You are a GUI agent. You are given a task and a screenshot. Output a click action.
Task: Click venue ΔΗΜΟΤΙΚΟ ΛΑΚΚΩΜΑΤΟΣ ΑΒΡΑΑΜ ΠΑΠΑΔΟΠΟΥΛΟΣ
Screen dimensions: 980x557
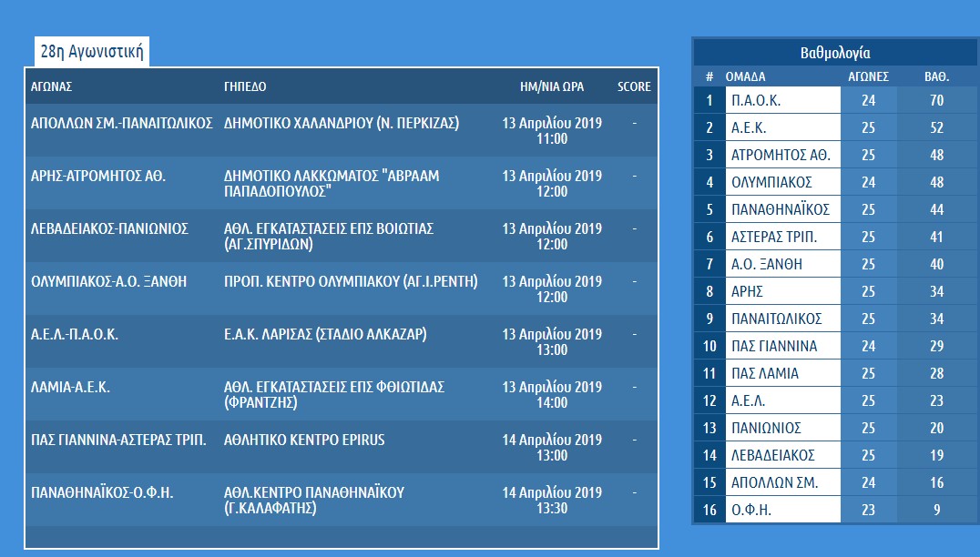coord(332,184)
